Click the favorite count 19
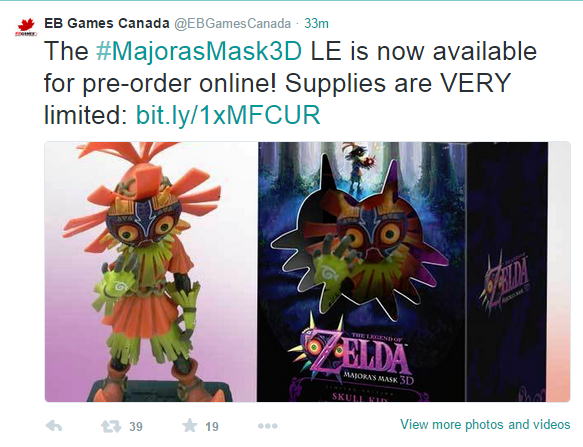Image resolution: width=583 pixels, height=447 pixels. point(212,427)
